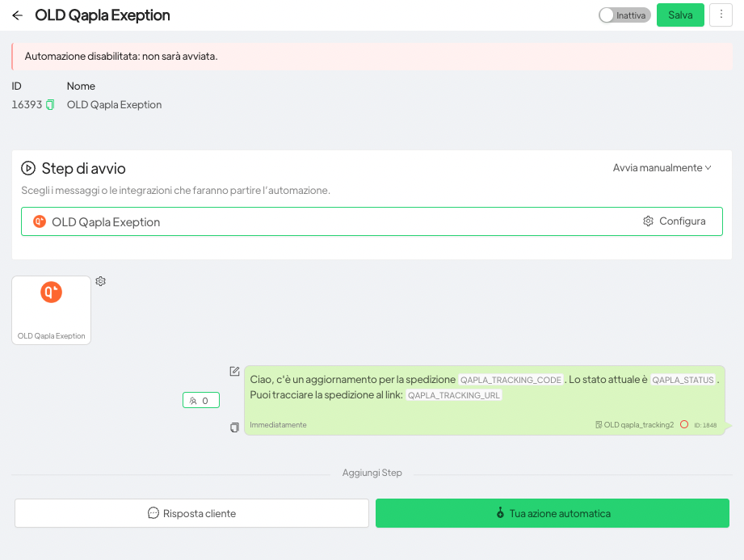The image size is (744, 560).
Task: Click the QAPLA_TRACKING_URL variable tag
Action: pyautogui.click(x=454, y=395)
